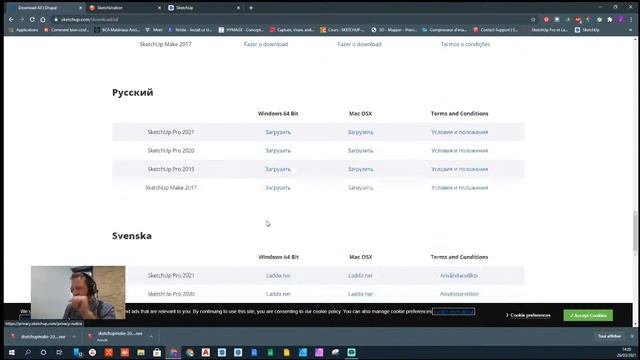
Task: Open Windows taskbar search
Action: tap(27, 352)
